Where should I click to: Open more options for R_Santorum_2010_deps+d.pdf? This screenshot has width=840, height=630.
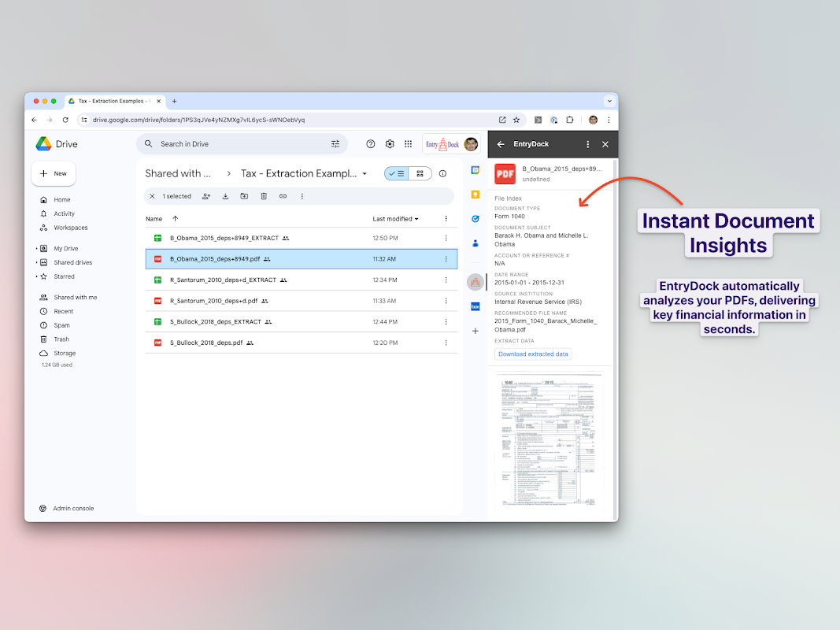[446, 301]
